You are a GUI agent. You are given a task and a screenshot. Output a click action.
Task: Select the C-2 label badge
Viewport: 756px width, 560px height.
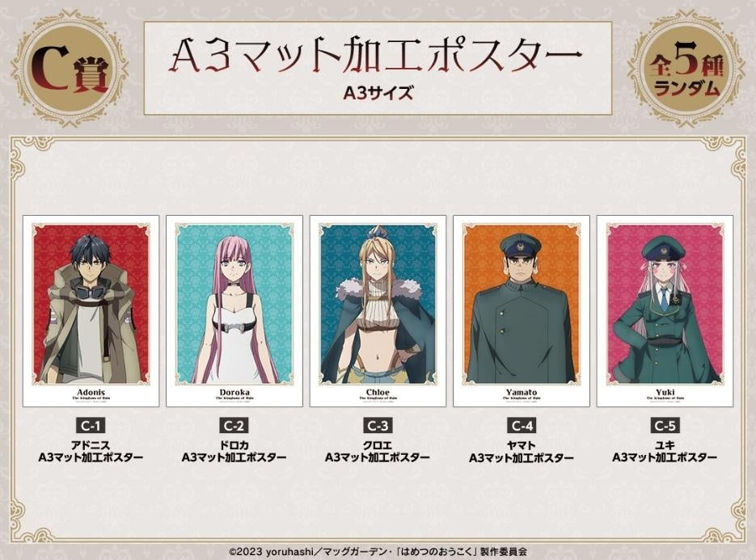(234, 426)
